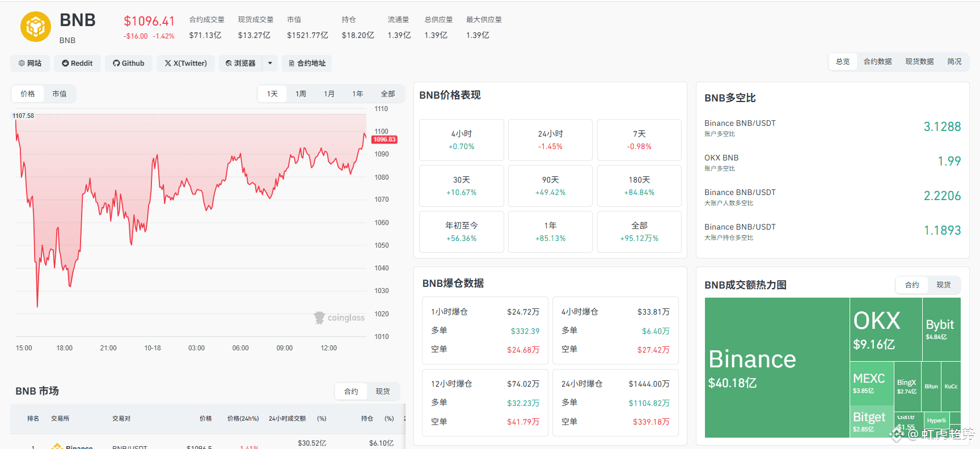Switch heatmap to 现货 spot
The height and width of the screenshot is (449, 980).
pyautogui.click(x=944, y=285)
